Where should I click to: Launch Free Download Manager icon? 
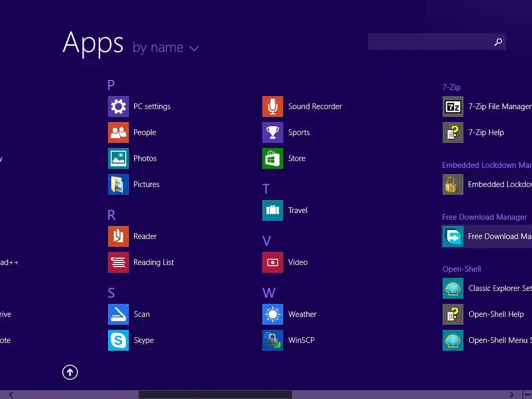pyautogui.click(x=453, y=236)
